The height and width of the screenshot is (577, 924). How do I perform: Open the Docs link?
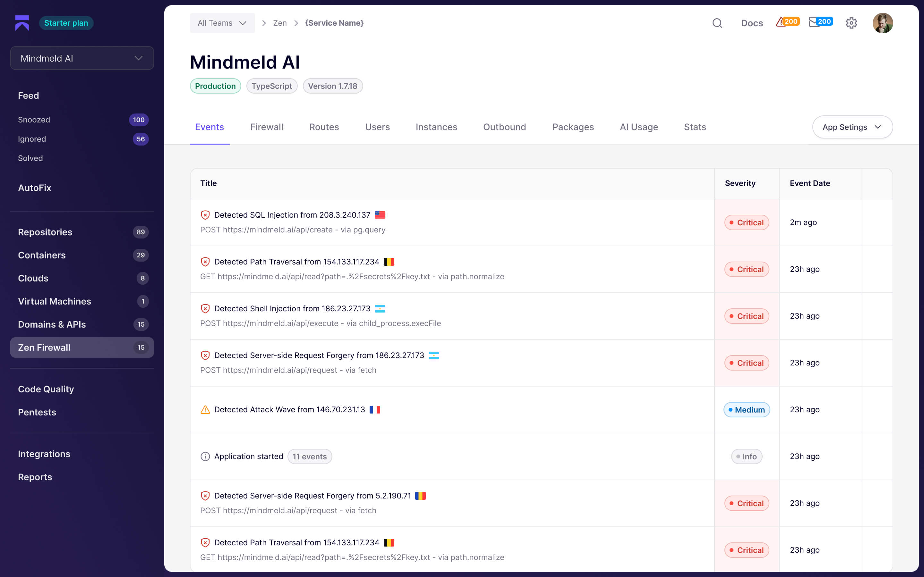point(751,23)
